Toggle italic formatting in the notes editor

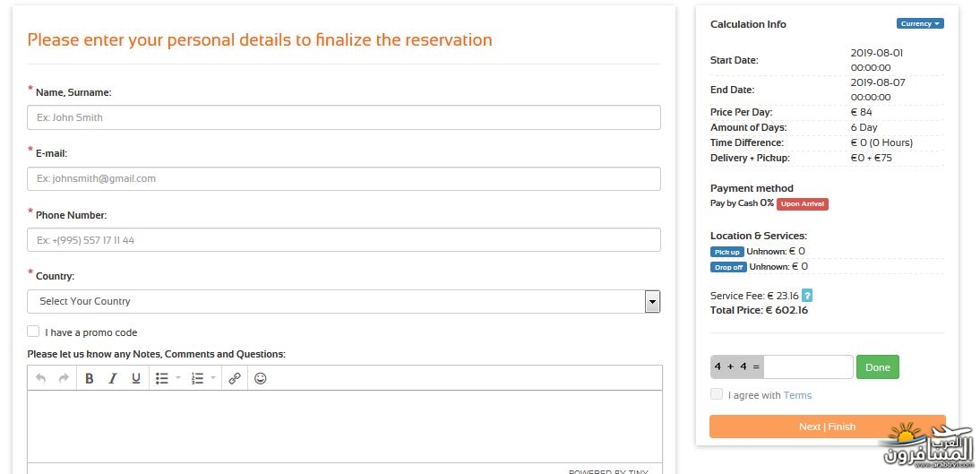pos(113,378)
